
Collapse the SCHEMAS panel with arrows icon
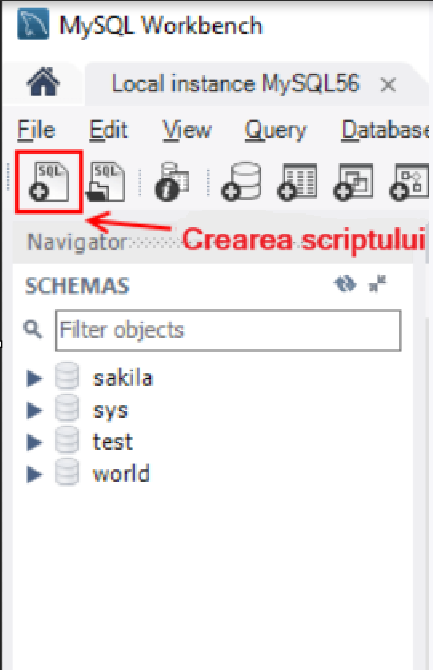click(x=377, y=284)
